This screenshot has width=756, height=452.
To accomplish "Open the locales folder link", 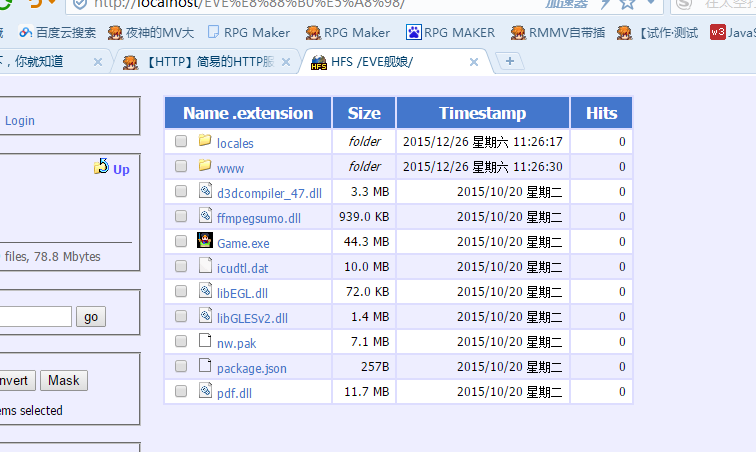I will click(x=235, y=143).
